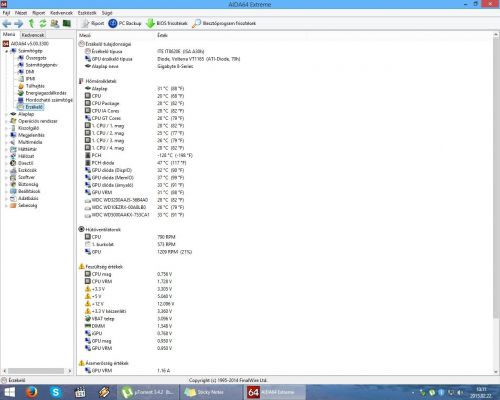This screenshot has width=500, height=400.
Task: Click the Biztonság tree item icon
Action: coord(13,184)
